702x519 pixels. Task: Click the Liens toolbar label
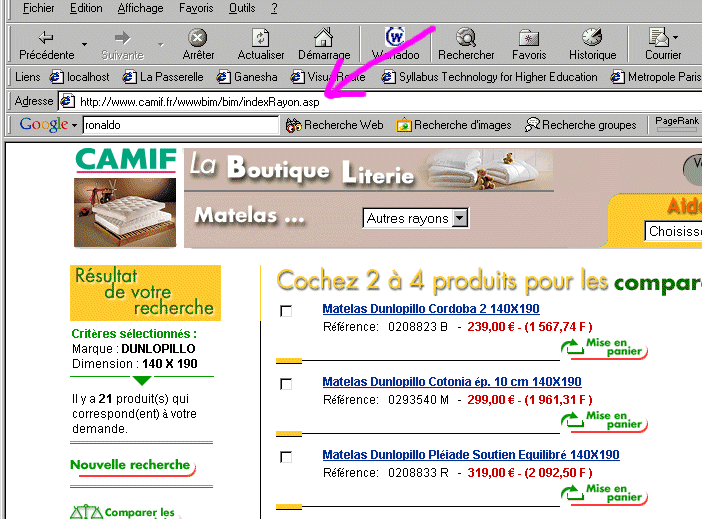[x=27, y=77]
